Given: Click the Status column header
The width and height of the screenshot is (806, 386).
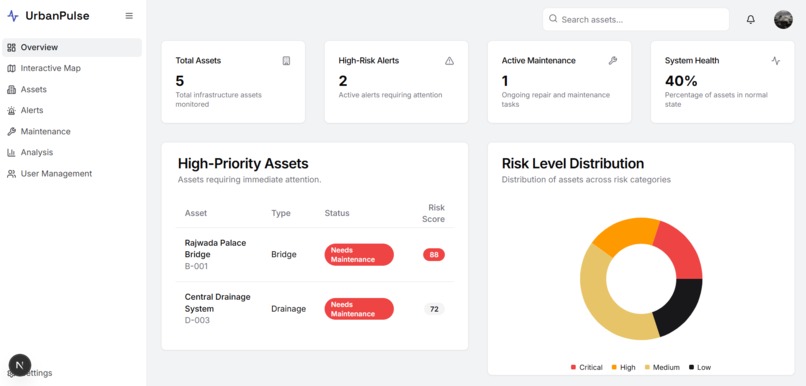Looking at the screenshot, I should click(337, 213).
